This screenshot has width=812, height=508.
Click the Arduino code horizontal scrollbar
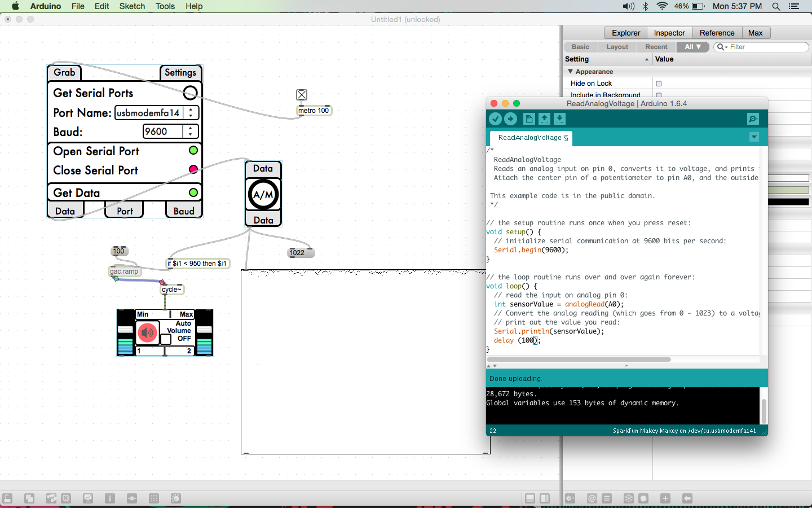tap(579, 360)
